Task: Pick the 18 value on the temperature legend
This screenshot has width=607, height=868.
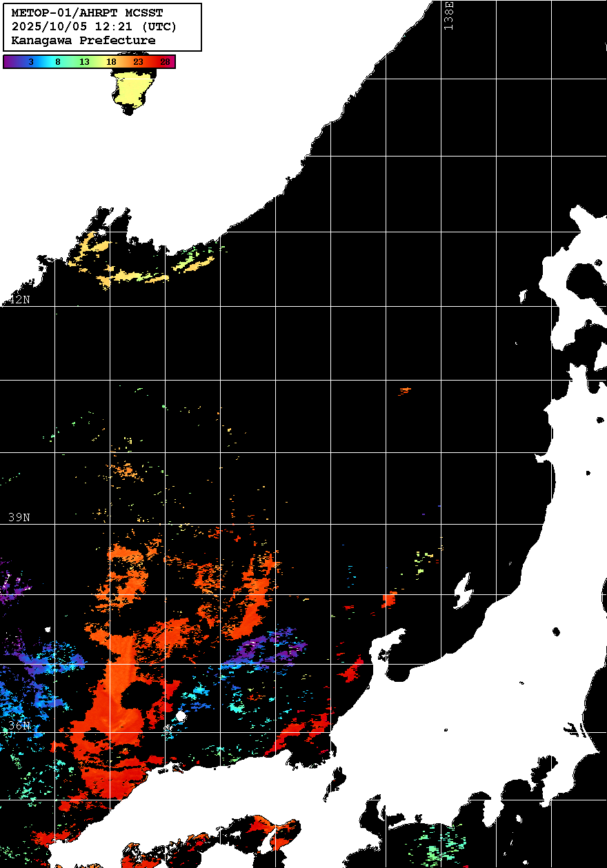Action: (x=111, y=62)
